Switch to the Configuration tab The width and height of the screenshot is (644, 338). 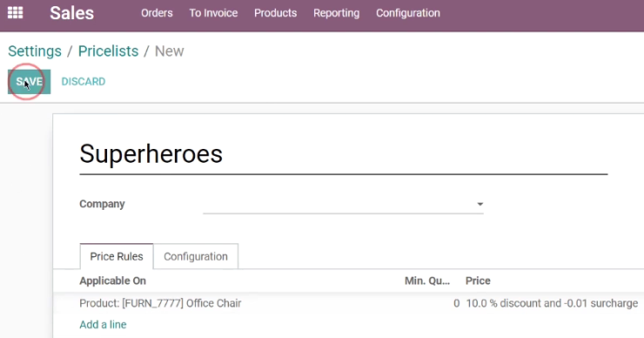click(196, 257)
